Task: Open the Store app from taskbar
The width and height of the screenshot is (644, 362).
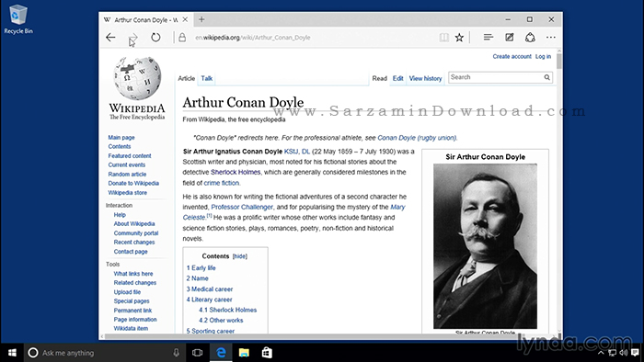Action: tap(267, 353)
